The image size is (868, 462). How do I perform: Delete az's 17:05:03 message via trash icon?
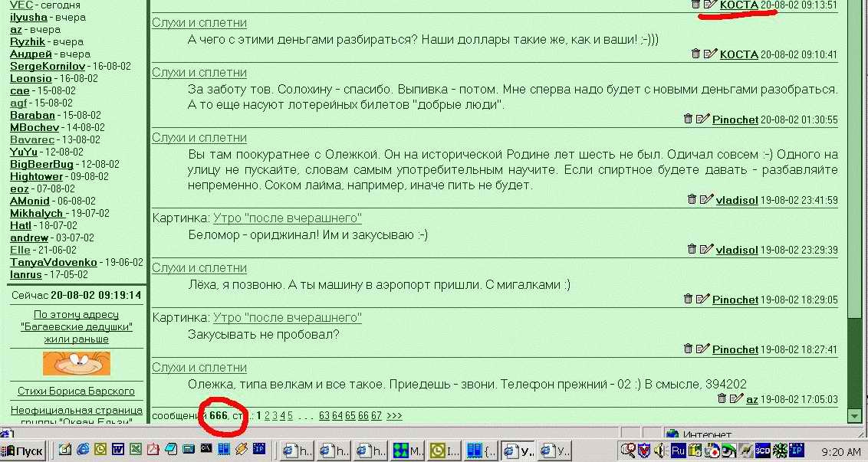click(x=722, y=398)
